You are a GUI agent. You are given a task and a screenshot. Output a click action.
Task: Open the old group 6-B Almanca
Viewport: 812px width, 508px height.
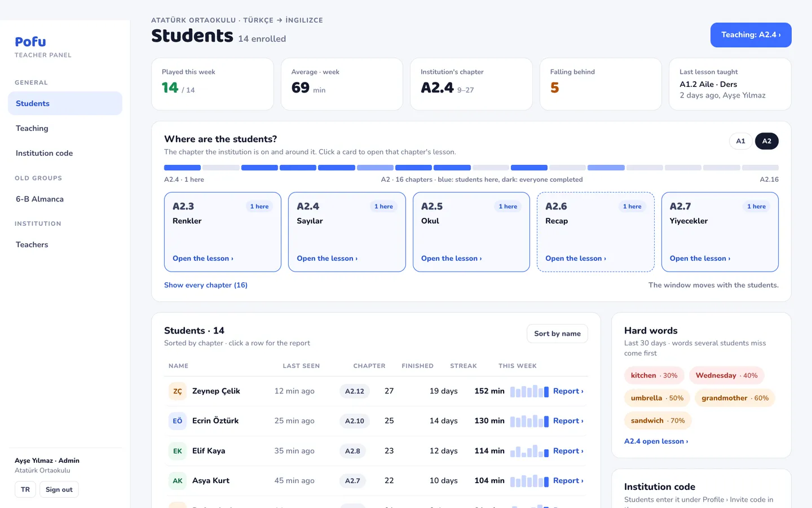coord(65,199)
